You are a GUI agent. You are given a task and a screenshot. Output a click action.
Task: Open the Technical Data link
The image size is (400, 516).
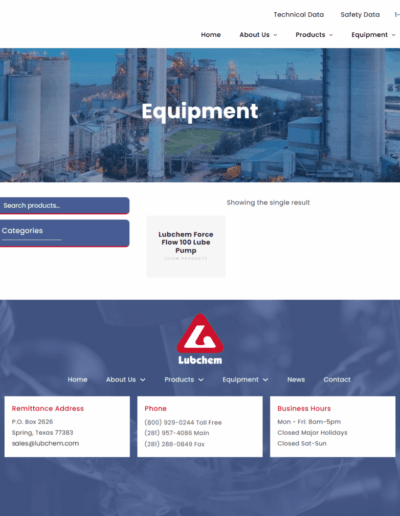[299, 15]
